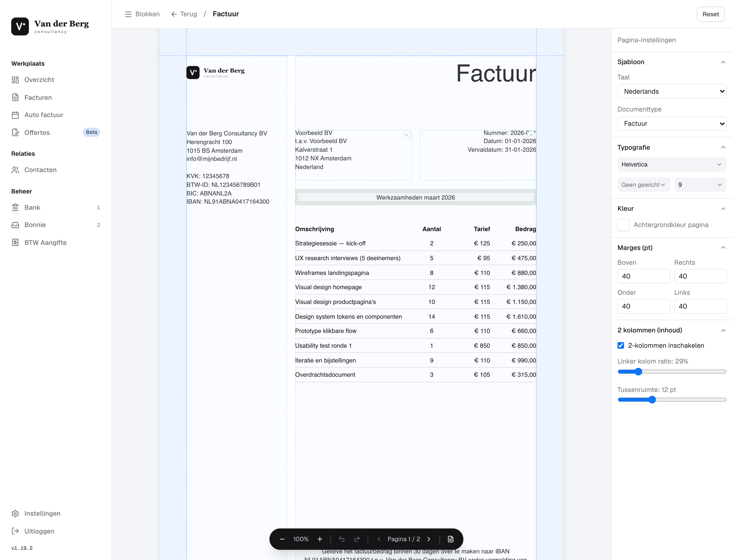The height and width of the screenshot is (560, 733).
Task: Click the Auto factuur calendar icon
Action: (15, 115)
